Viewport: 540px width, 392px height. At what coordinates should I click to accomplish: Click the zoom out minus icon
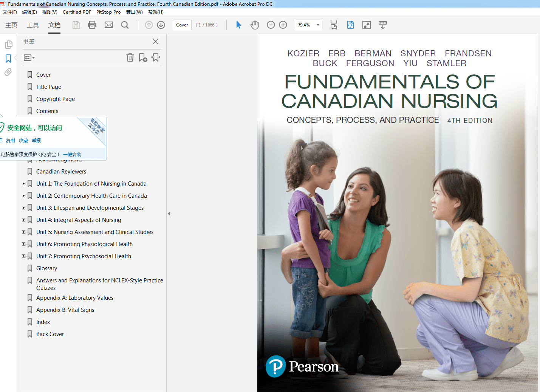click(x=271, y=25)
